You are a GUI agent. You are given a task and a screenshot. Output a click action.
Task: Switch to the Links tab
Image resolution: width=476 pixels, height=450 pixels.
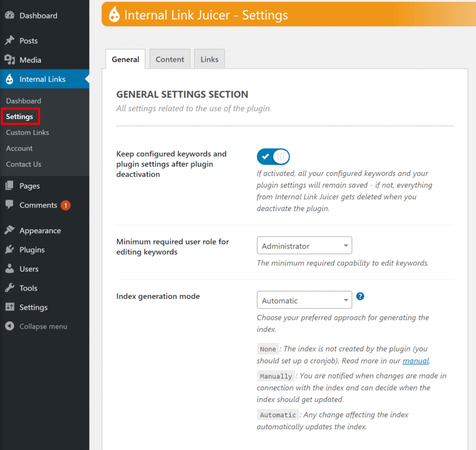(210, 59)
